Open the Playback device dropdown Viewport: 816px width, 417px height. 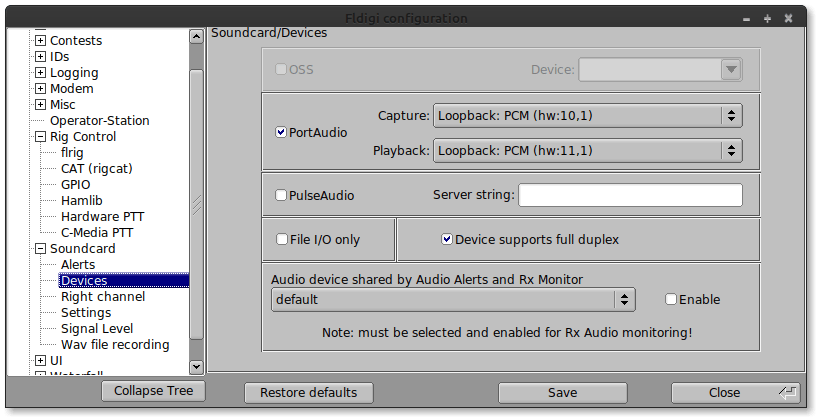(x=588, y=151)
